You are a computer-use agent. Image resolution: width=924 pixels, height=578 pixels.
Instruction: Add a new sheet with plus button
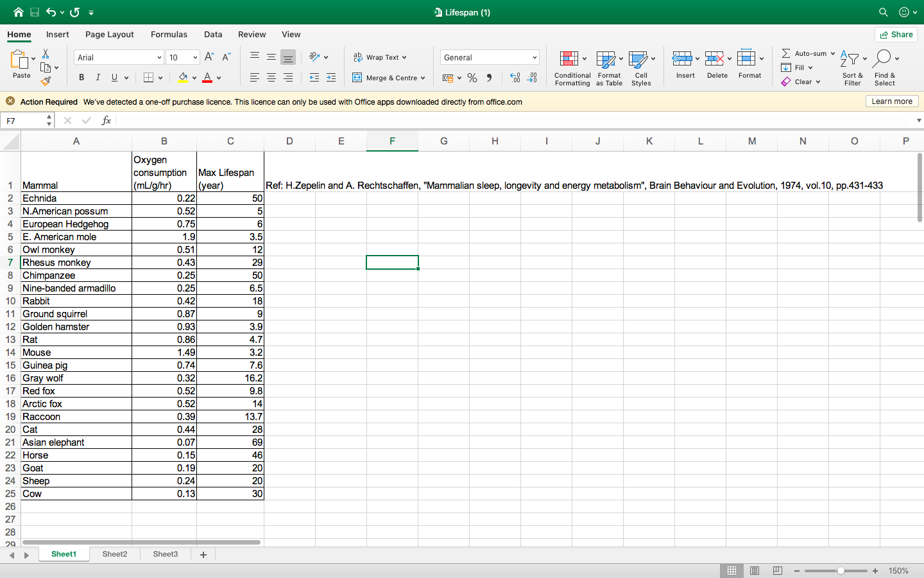(x=203, y=554)
